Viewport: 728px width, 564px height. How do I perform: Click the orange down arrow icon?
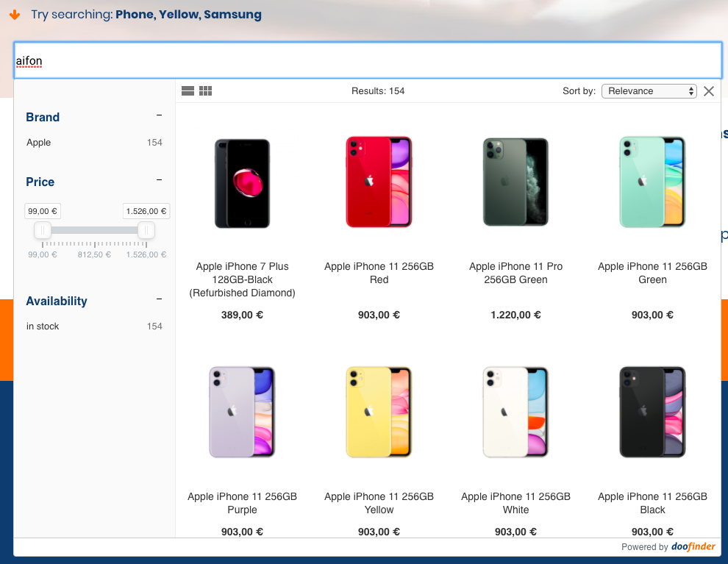(15, 15)
